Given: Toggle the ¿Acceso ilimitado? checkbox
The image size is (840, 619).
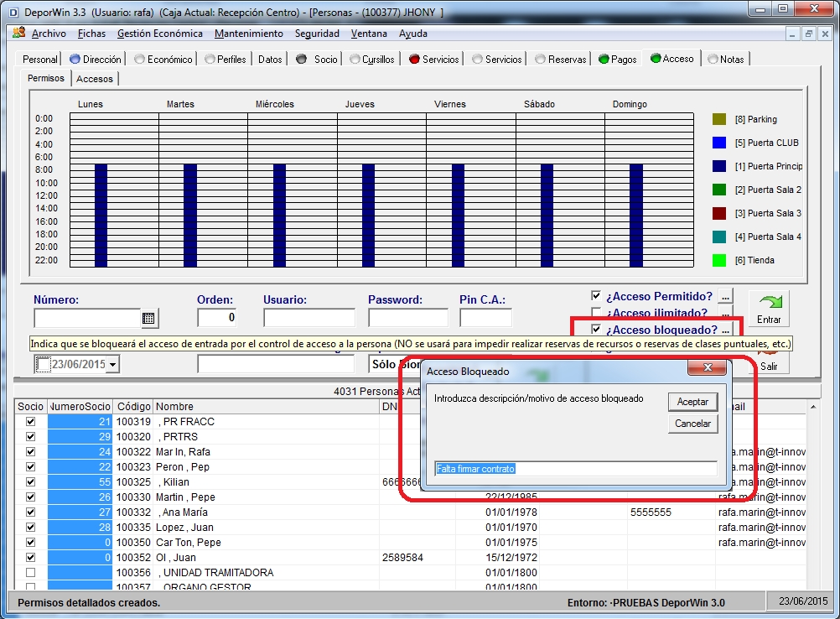Looking at the screenshot, I should click(x=596, y=312).
